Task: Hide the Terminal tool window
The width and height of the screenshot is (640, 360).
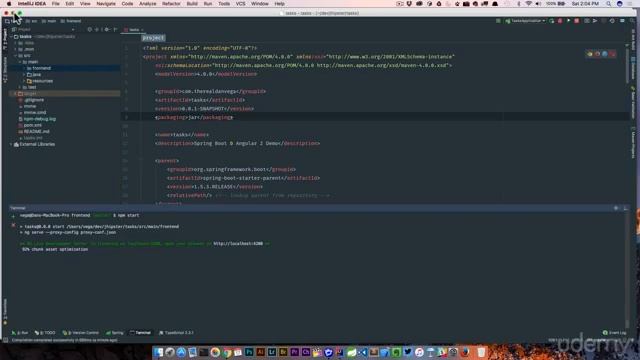Action: (x=625, y=208)
